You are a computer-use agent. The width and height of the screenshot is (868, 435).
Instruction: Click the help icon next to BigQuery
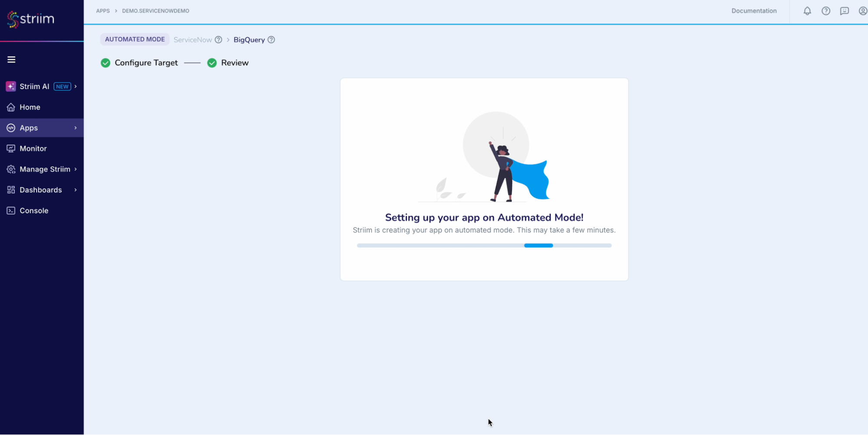pos(271,40)
